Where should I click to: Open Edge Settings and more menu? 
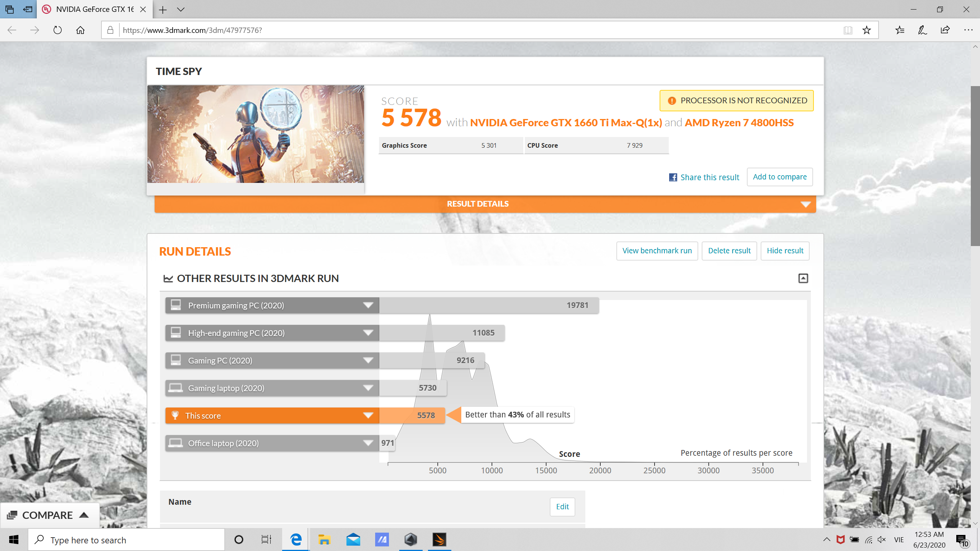(x=968, y=30)
